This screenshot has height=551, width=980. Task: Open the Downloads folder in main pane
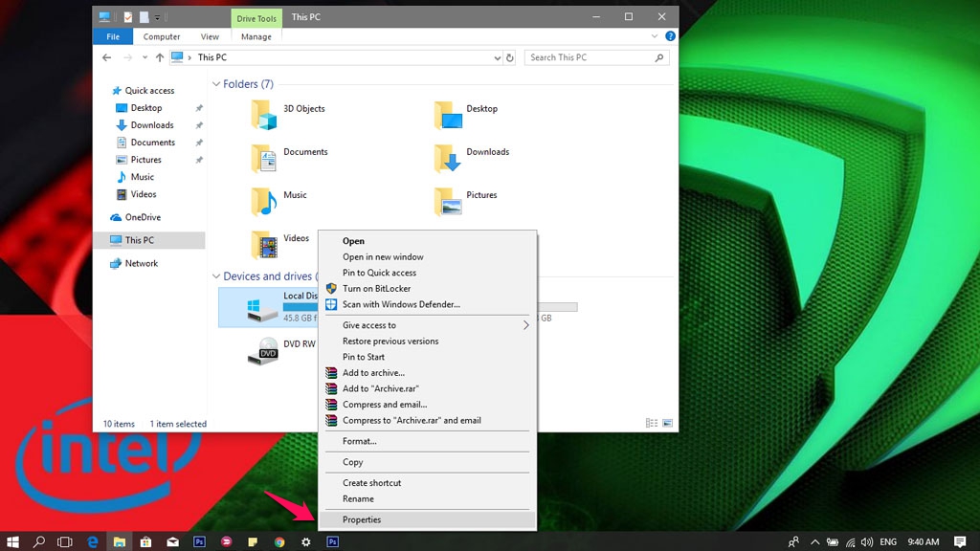coord(448,158)
